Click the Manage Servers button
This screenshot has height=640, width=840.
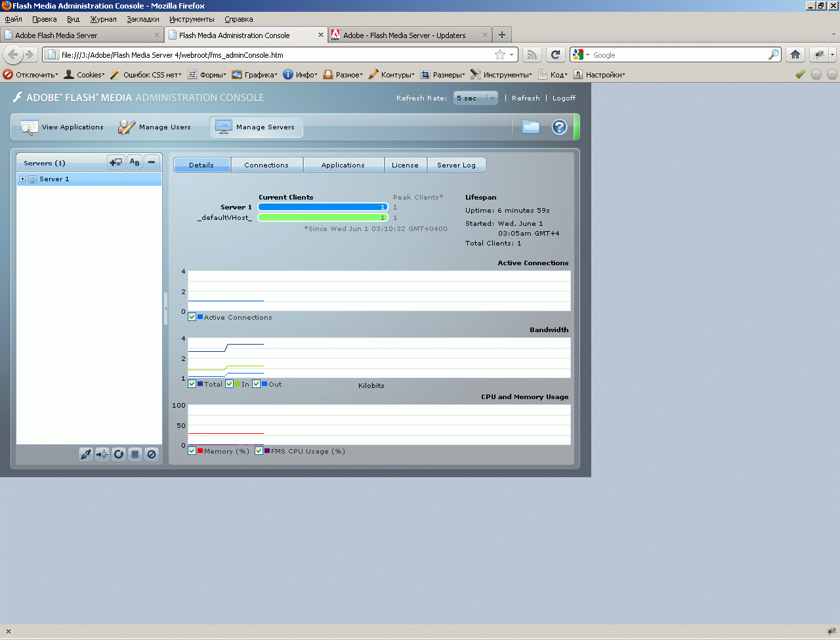[257, 127]
